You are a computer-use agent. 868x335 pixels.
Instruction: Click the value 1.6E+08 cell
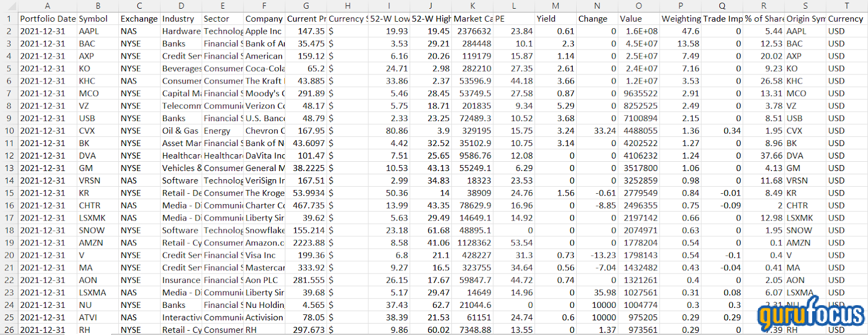point(639,31)
